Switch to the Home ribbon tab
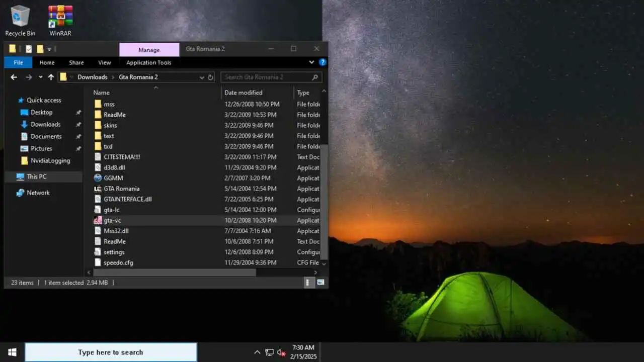Image resolution: width=644 pixels, height=362 pixels. pos(47,62)
